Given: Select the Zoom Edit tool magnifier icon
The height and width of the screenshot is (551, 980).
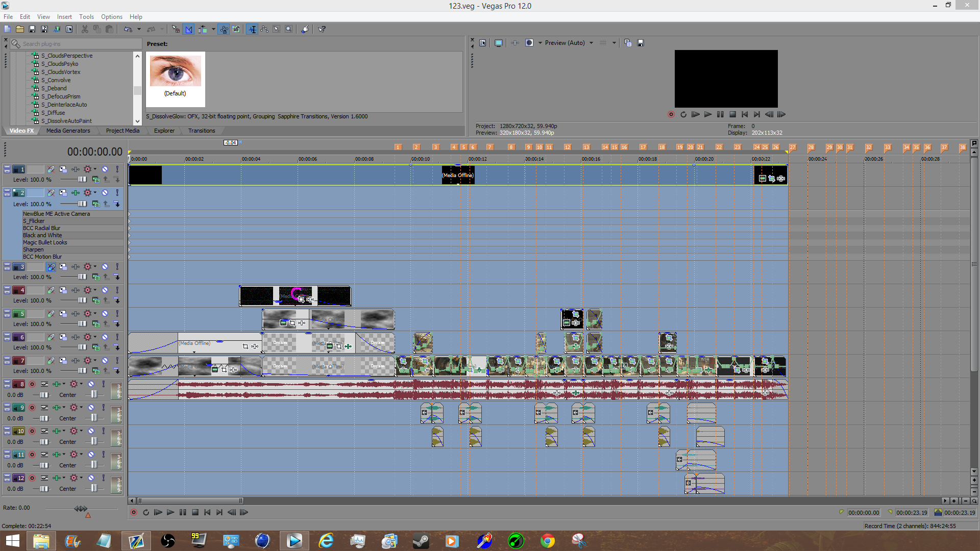Looking at the screenshot, I should [x=288, y=30].
